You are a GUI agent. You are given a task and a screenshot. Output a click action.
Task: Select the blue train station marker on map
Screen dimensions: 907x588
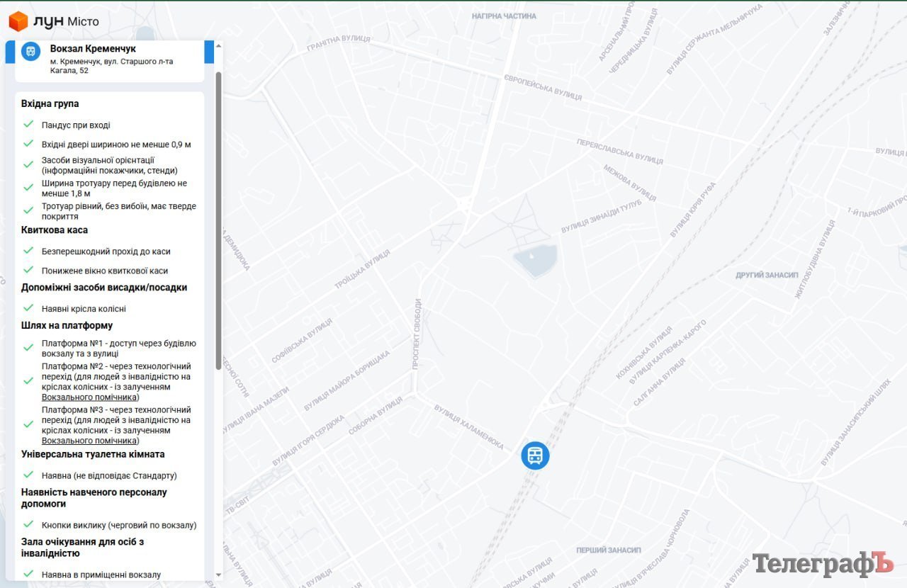(x=535, y=456)
